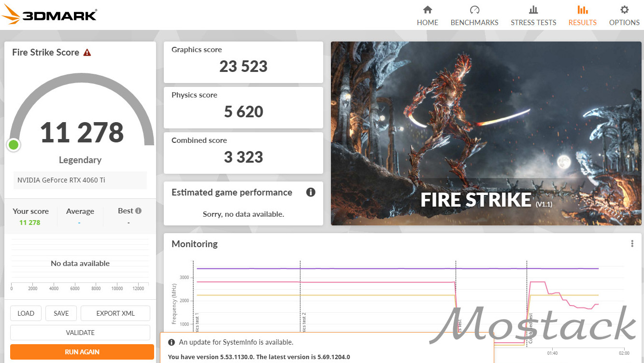
Task: Click the Graphics score value 23 523
Action: tap(243, 67)
